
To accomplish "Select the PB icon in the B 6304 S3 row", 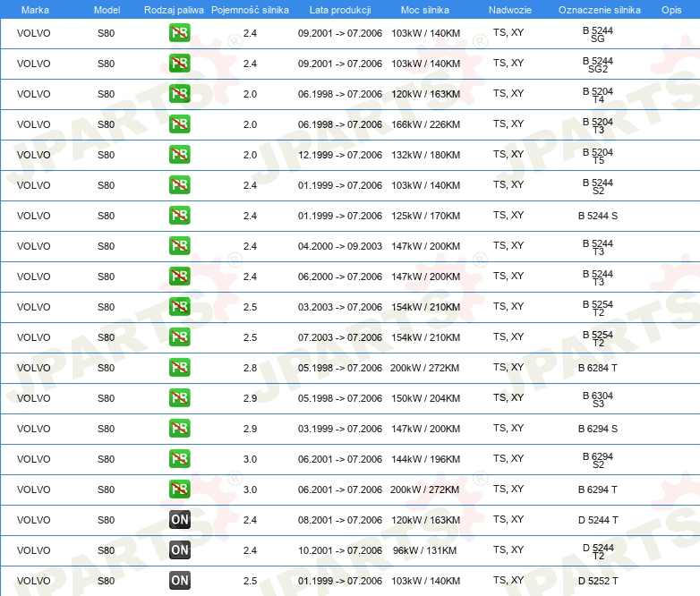I will pos(179,399).
